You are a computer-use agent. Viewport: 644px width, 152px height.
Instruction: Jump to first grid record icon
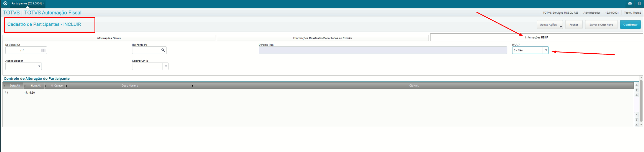tap(636, 85)
